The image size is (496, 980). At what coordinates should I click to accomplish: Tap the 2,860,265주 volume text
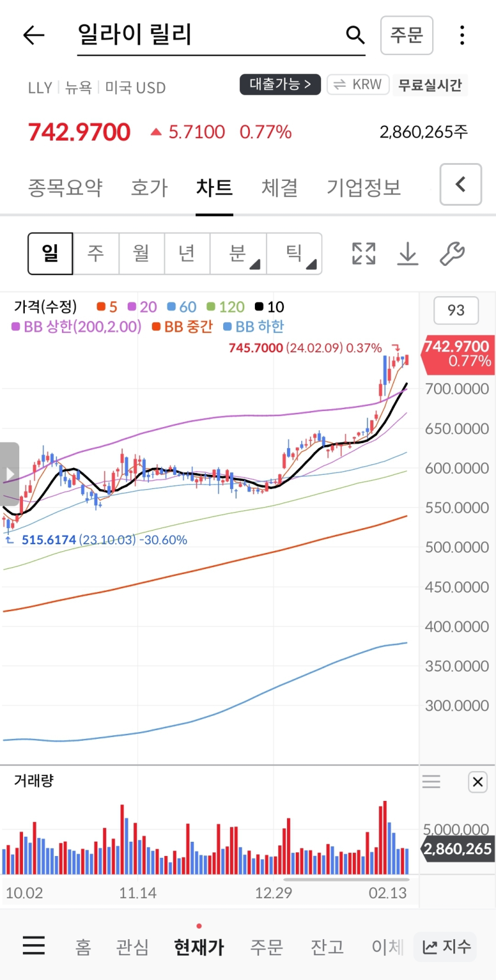[x=423, y=131]
